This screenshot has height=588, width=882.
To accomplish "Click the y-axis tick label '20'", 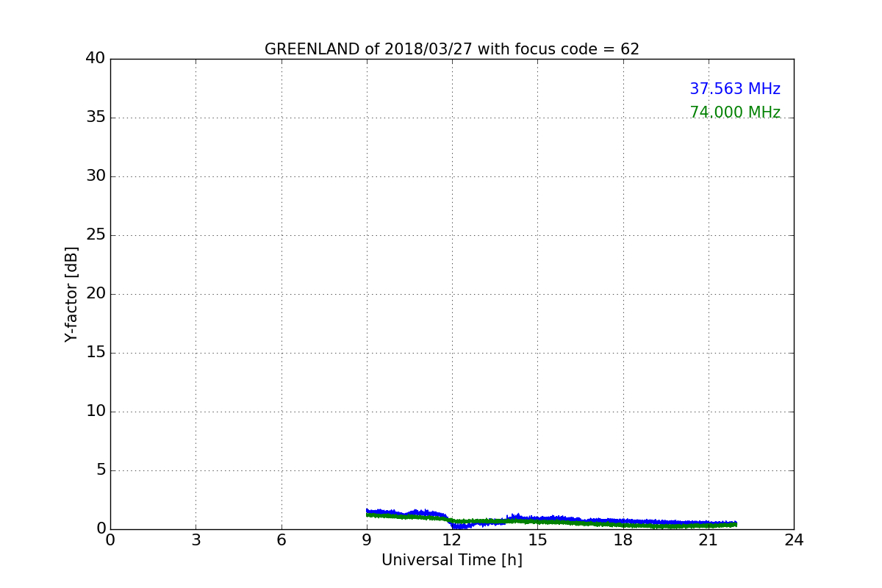I will coord(96,293).
